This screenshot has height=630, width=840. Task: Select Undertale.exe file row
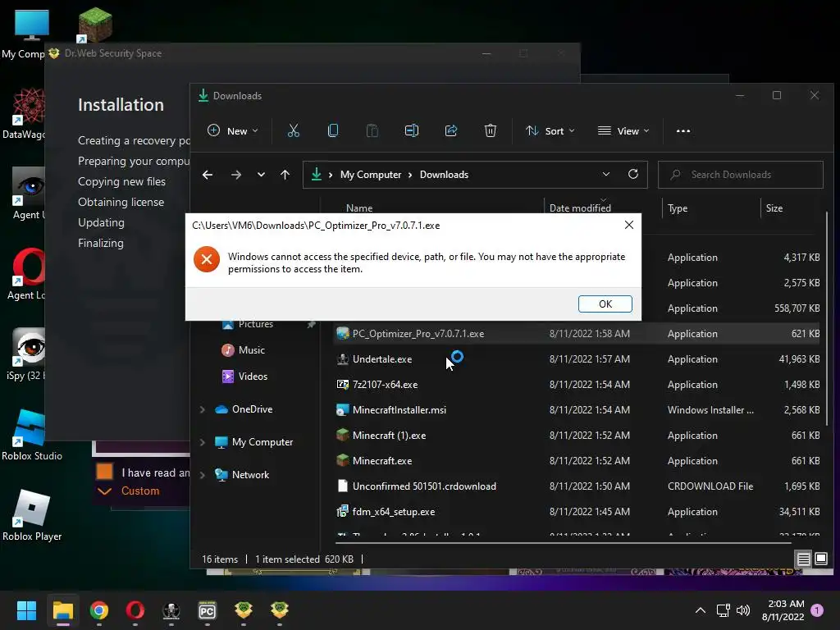click(x=577, y=359)
